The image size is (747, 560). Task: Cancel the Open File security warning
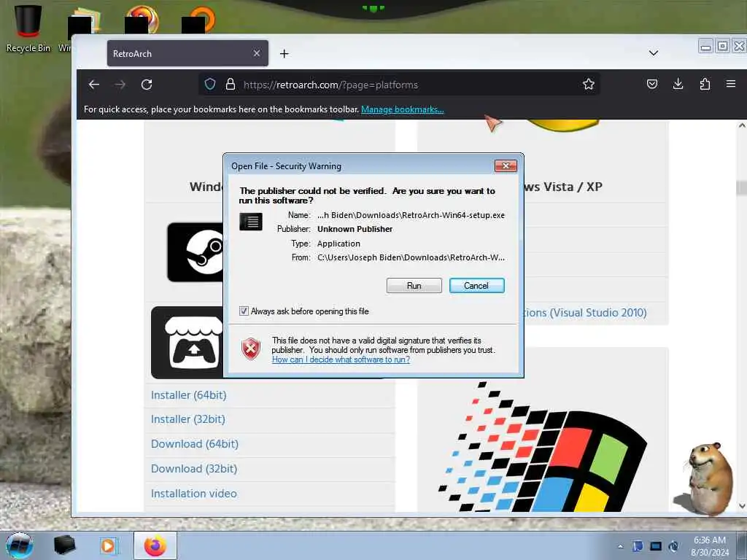476,286
